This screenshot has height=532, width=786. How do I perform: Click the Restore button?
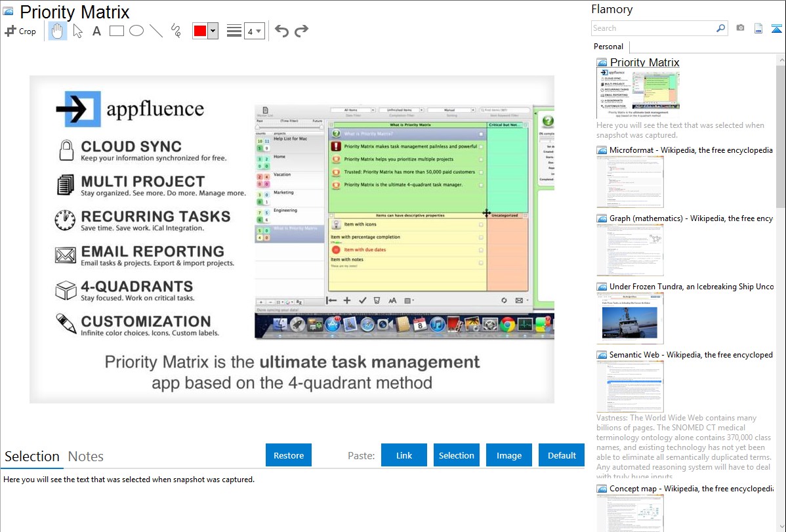click(289, 455)
